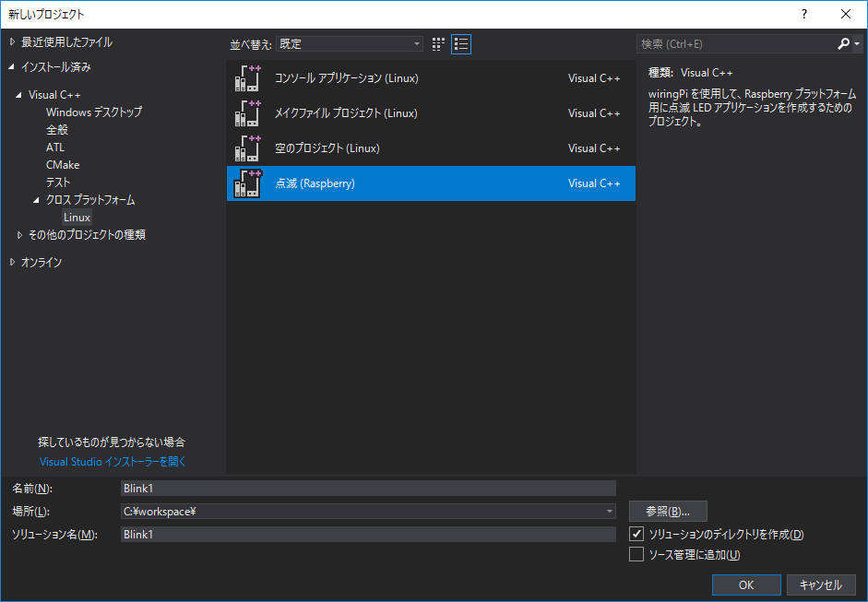Screen dimensions: 868x602
Task: Focus the 検索 (Ctrl+E) search box
Action: tap(737, 43)
